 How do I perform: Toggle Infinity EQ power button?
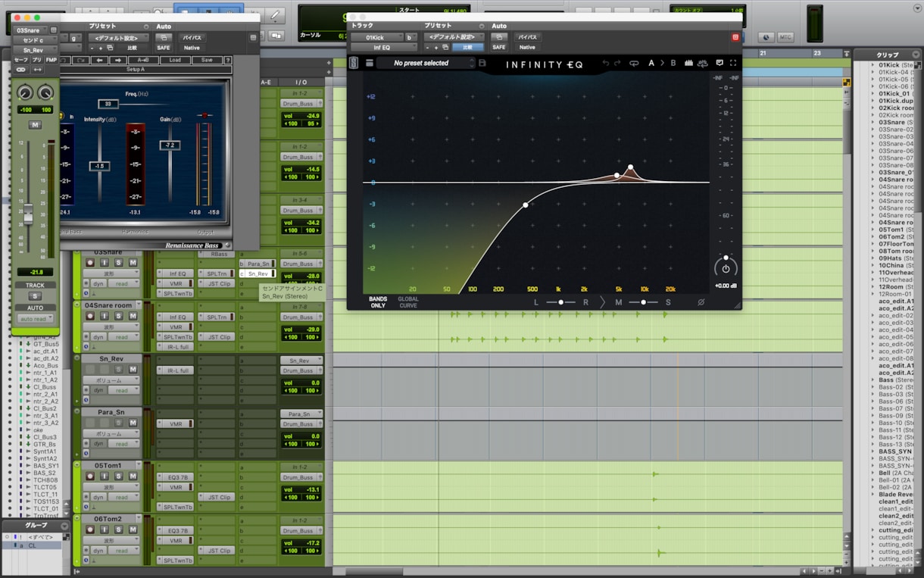point(726,268)
